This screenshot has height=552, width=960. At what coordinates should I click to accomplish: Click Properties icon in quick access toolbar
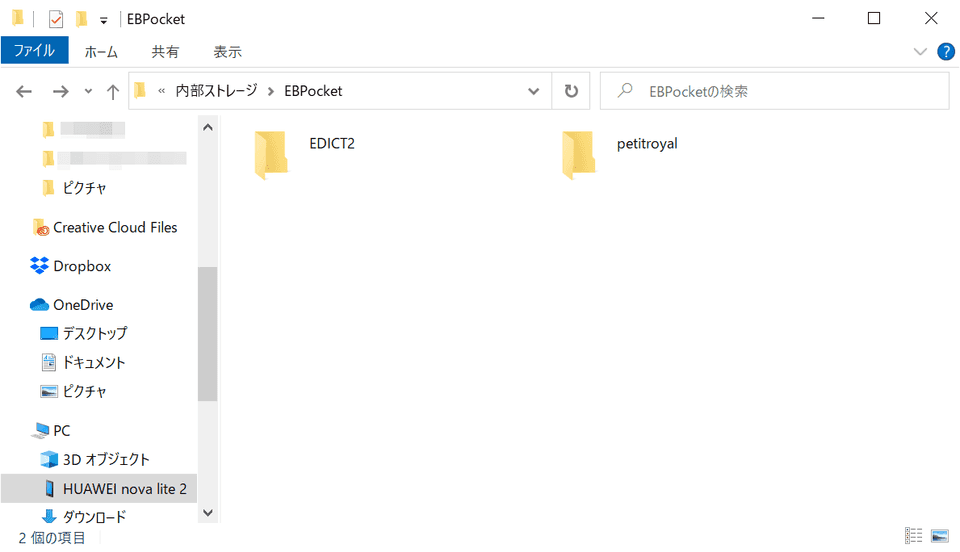(x=56, y=19)
